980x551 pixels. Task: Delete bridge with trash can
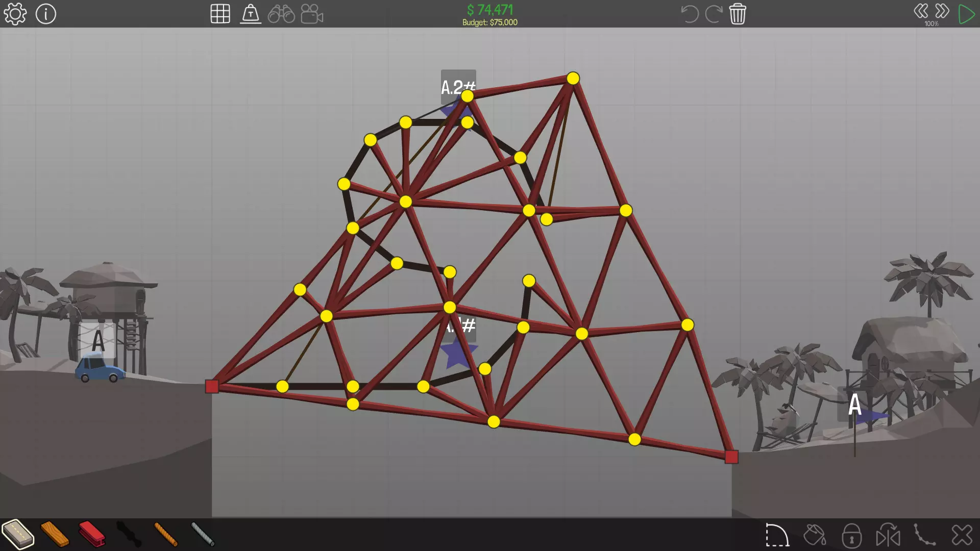click(x=738, y=14)
